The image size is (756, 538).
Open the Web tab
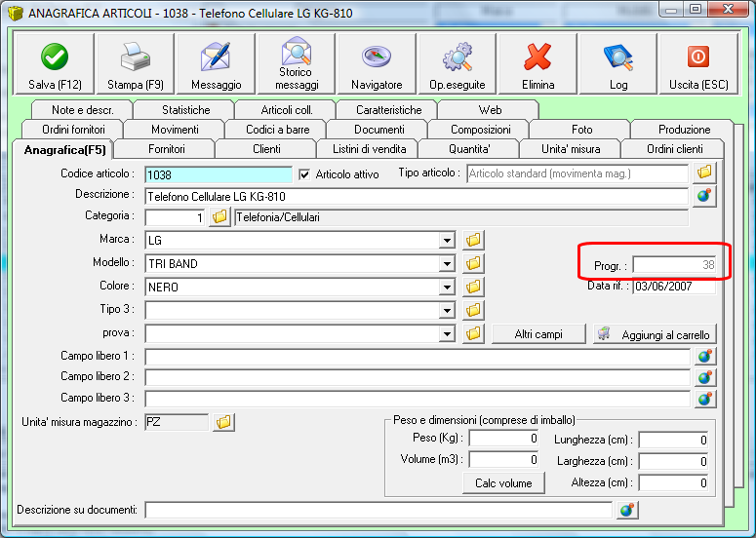pos(490,110)
